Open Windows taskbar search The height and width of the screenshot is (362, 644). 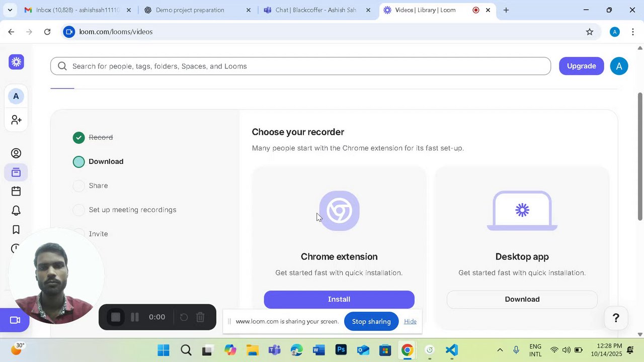coord(186,350)
